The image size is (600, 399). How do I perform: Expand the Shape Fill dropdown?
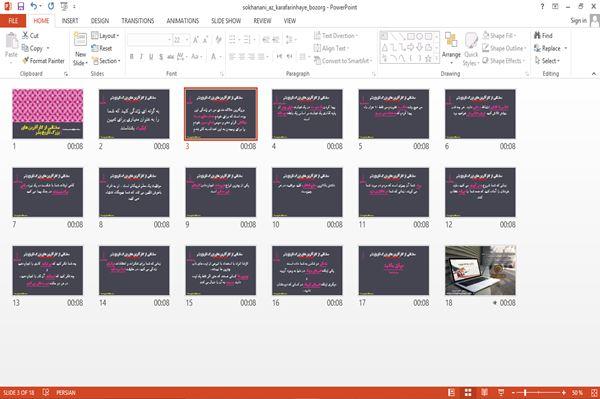[499, 36]
